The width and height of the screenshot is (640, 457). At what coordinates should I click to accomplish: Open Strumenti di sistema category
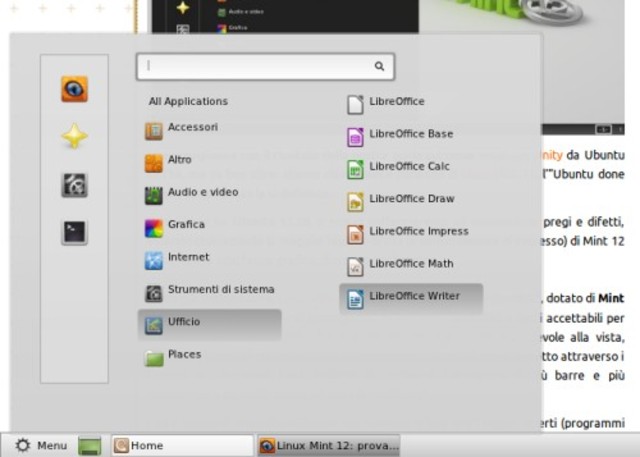pyautogui.click(x=209, y=292)
